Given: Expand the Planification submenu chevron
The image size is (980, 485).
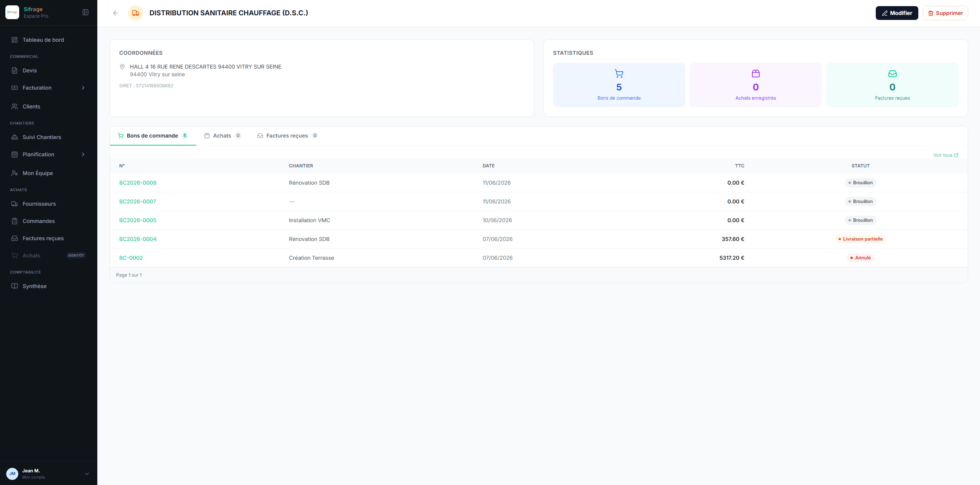Looking at the screenshot, I should 83,154.
